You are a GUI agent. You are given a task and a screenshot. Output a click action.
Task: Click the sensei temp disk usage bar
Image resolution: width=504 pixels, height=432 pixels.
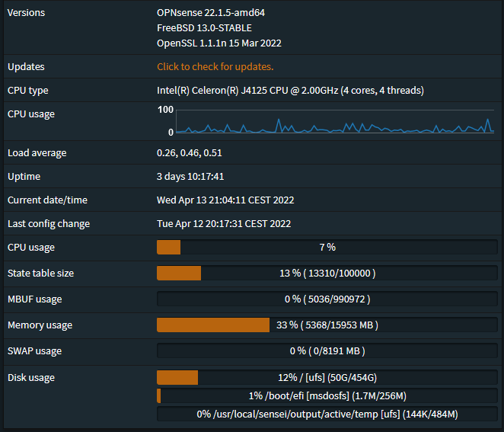coord(327,414)
